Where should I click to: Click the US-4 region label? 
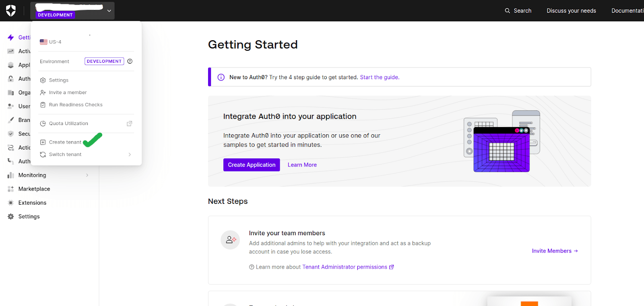pyautogui.click(x=55, y=42)
